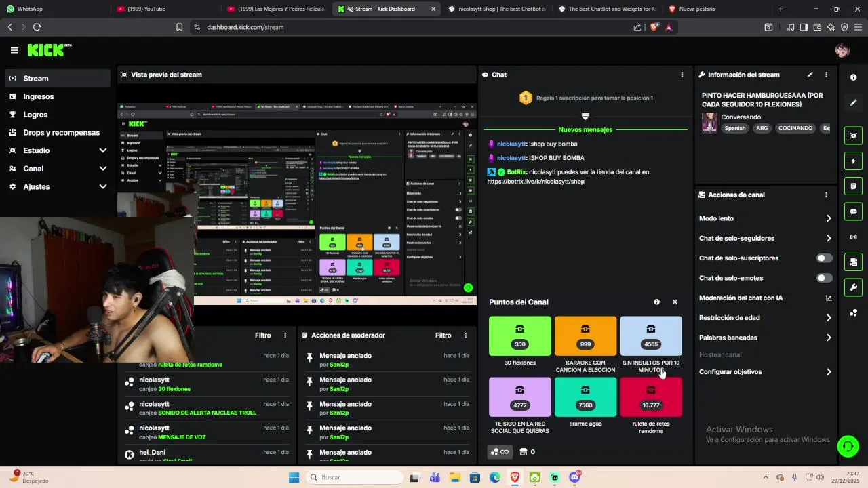Expand the Canal sidebar section
868x488 pixels.
pos(58,169)
